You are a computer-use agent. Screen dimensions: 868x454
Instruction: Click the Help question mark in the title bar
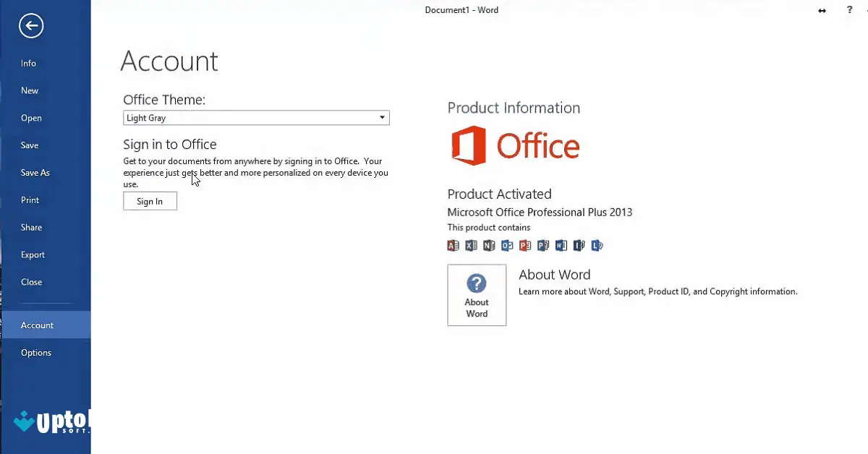coord(849,9)
